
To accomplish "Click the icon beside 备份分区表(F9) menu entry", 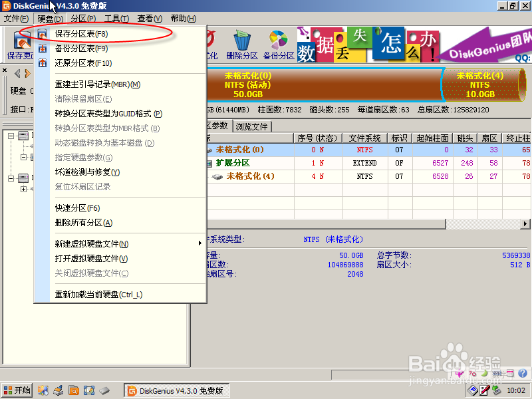I will point(43,49).
